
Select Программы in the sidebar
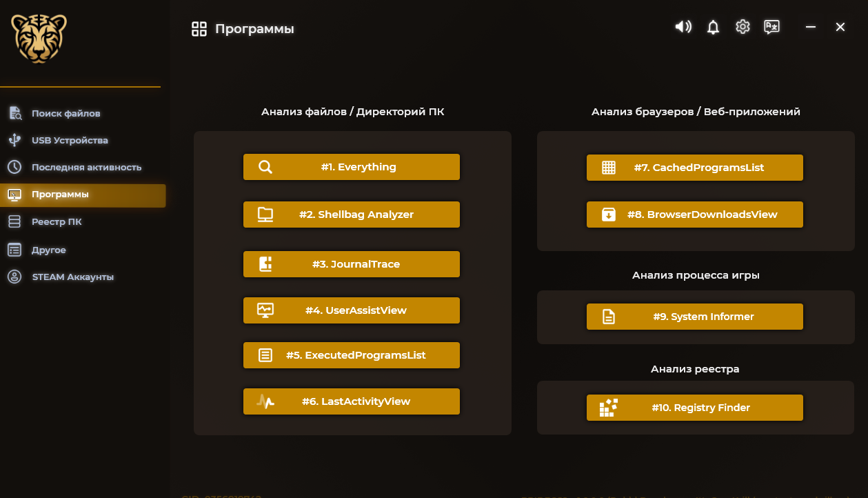pos(60,195)
